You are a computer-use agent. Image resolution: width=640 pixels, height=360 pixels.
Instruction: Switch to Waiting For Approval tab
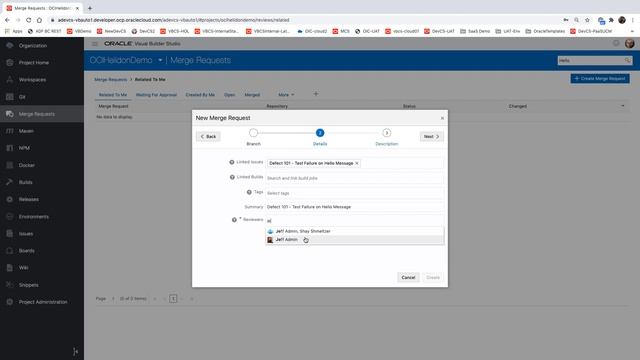(156, 95)
